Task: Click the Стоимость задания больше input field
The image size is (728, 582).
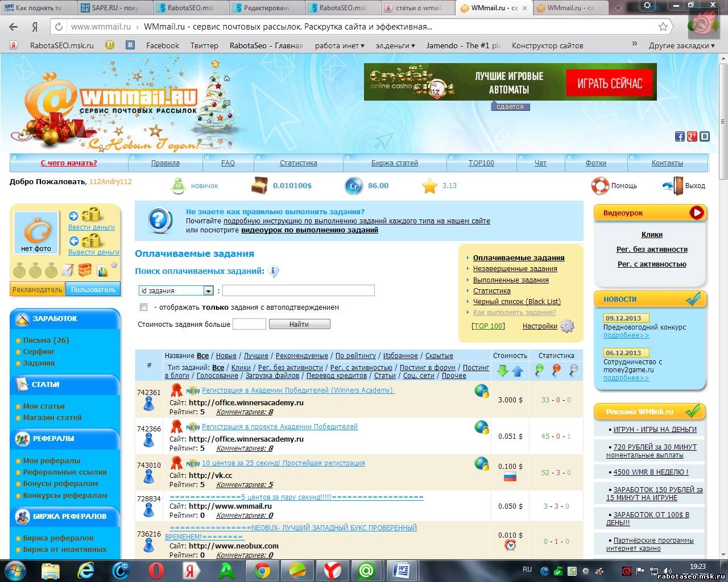Action: pos(249,324)
